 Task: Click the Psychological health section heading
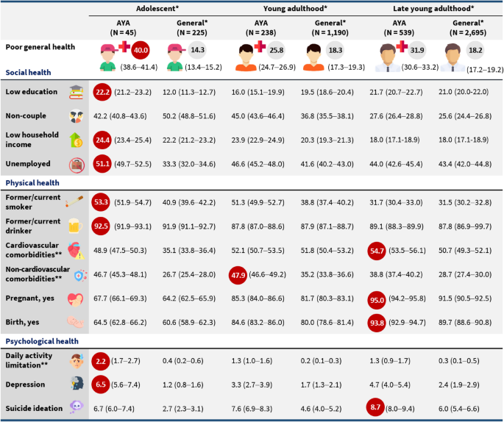42,341
